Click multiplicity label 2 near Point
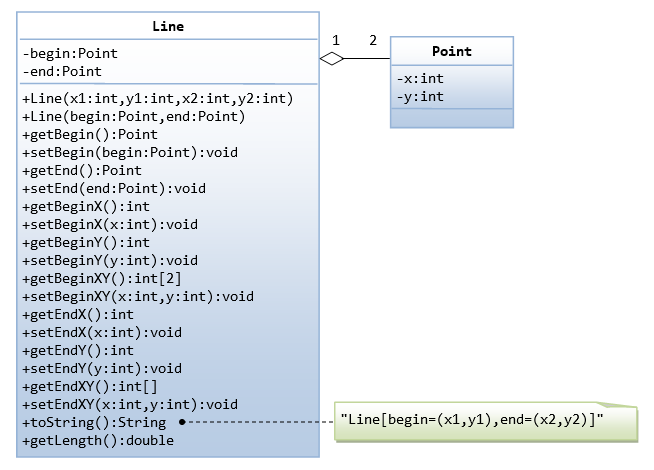This screenshot has width=654, height=470. [x=373, y=40]
